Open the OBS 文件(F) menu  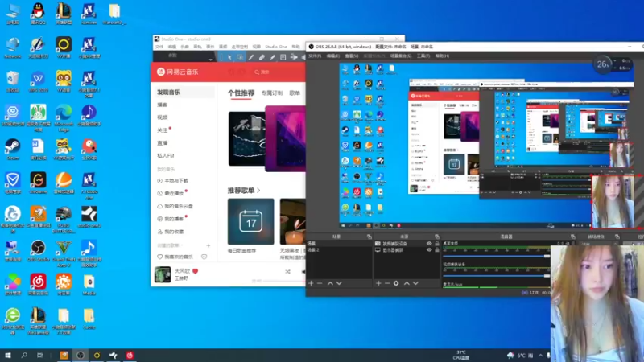click(x=315, y=56)
